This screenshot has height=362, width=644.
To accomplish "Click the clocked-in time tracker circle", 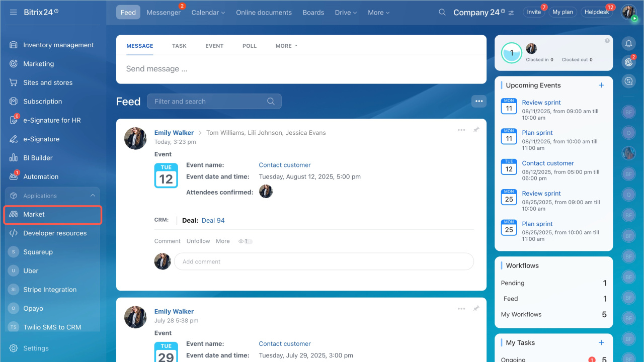I will (512, 53).
